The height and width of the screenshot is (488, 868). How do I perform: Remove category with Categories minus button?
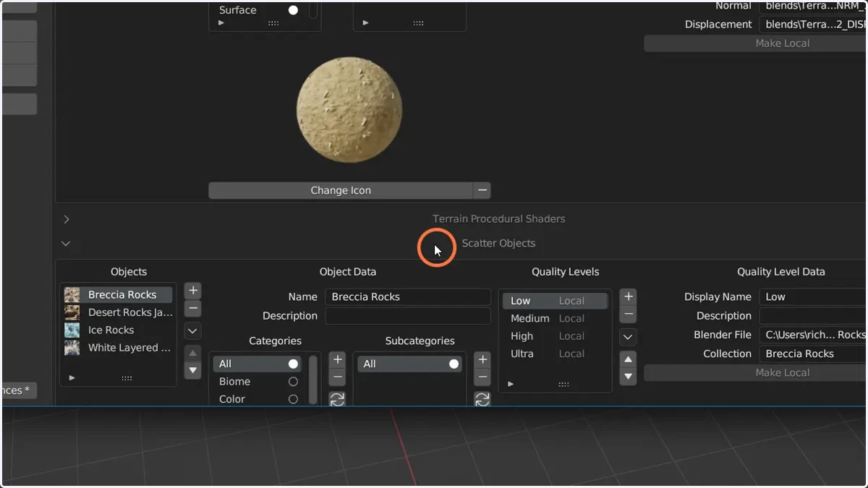click(x=337, y=377)
